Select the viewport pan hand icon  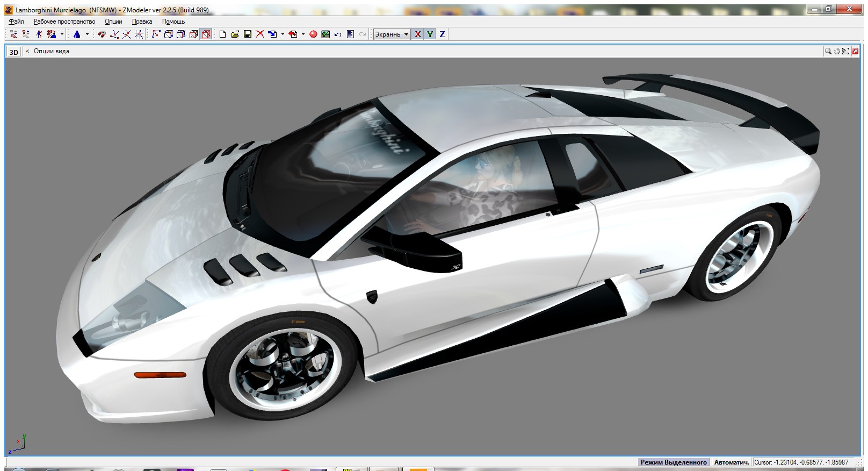point(837,51)
